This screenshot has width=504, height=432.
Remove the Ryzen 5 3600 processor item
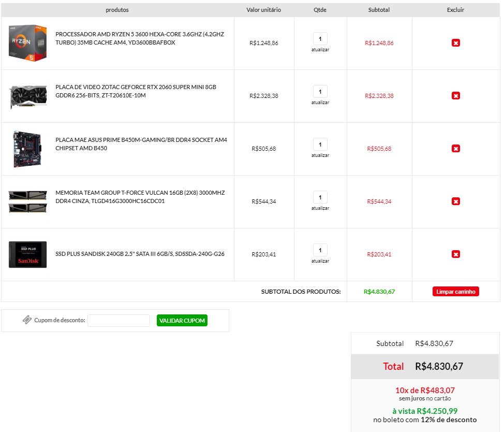click(455, 43)
